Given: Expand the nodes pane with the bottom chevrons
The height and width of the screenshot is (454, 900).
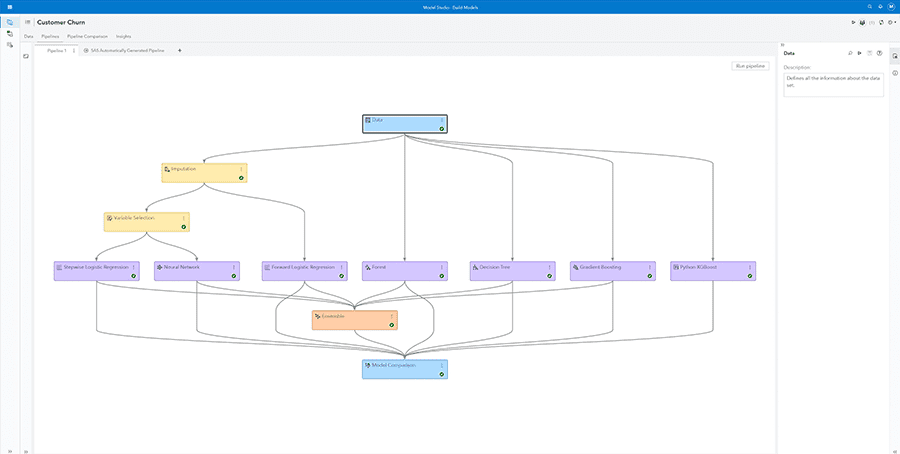Looking at the screenshot, I should [26, 451].
